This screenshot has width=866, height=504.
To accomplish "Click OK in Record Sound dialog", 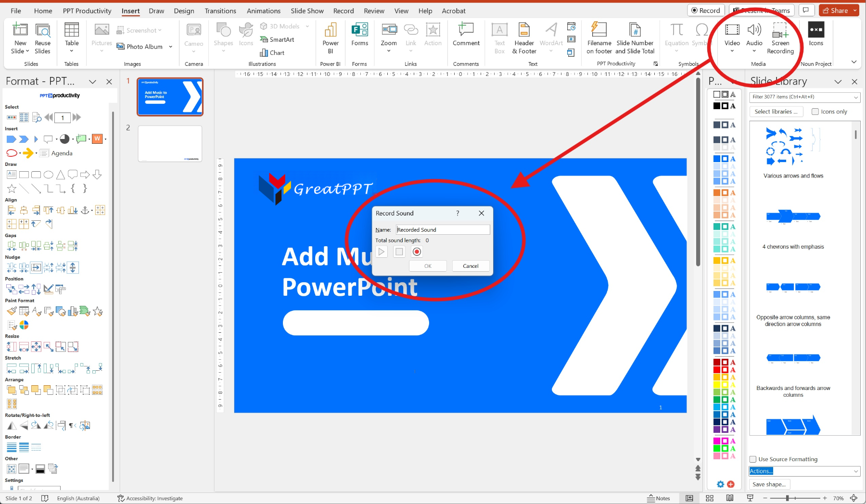I will pyautogui.click(x=428, y=266).
